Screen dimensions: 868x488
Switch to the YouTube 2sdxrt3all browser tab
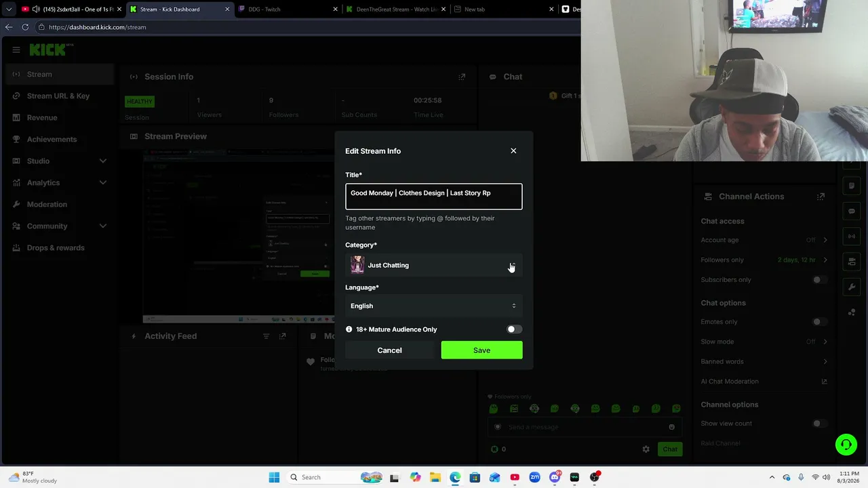(72, 9)
